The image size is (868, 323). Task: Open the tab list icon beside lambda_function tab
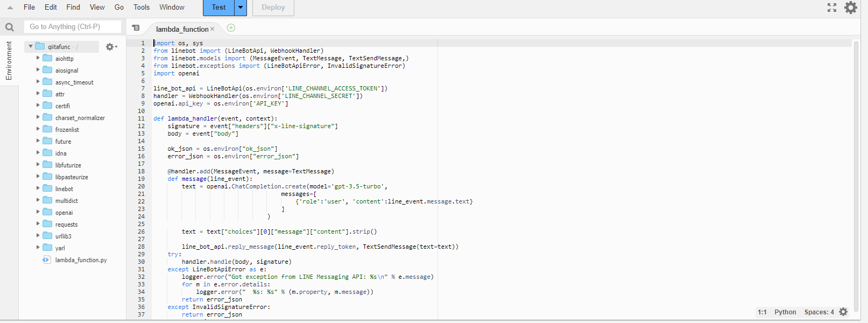pos(136,28)
